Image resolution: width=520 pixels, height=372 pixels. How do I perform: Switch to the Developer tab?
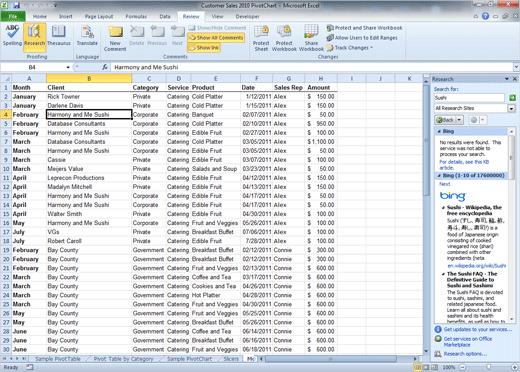247,16
